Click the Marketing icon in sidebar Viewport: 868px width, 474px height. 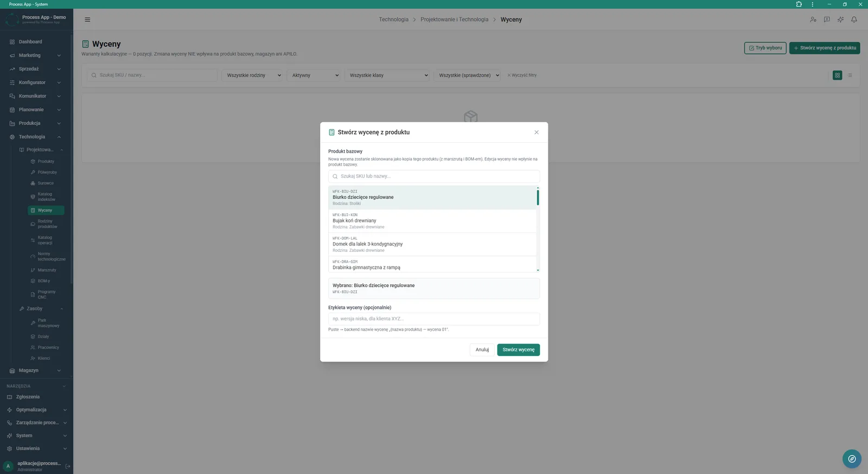12,55
